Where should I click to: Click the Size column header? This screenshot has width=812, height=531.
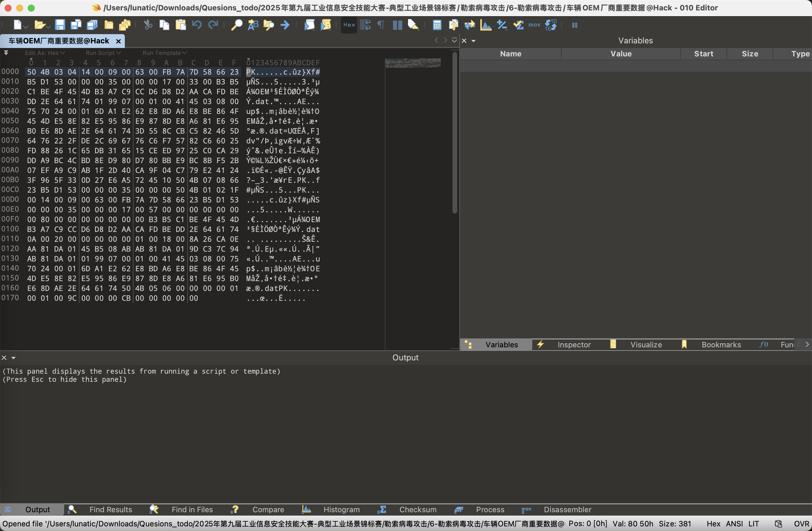[x=750, y=54]
